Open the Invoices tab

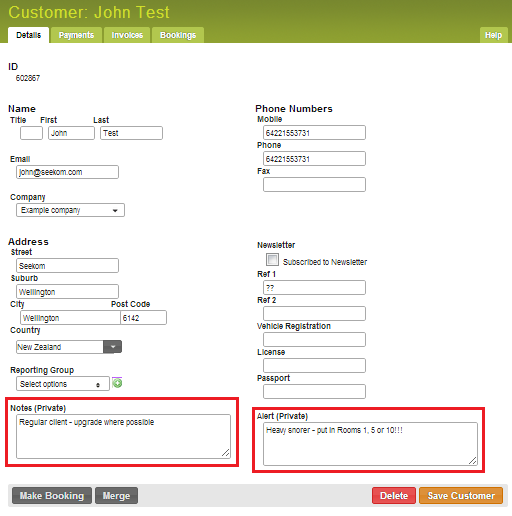(x=127, y=35)
